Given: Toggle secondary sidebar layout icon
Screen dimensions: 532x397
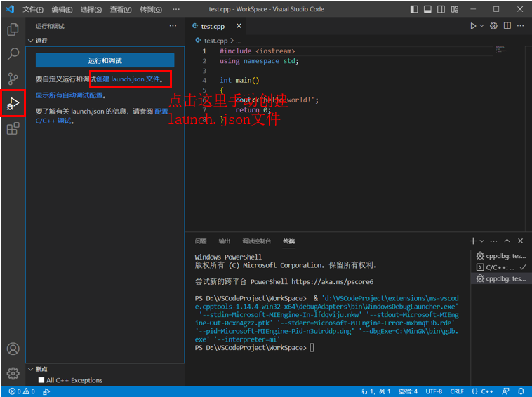Looking at the screenshot, I should point(441,9).
